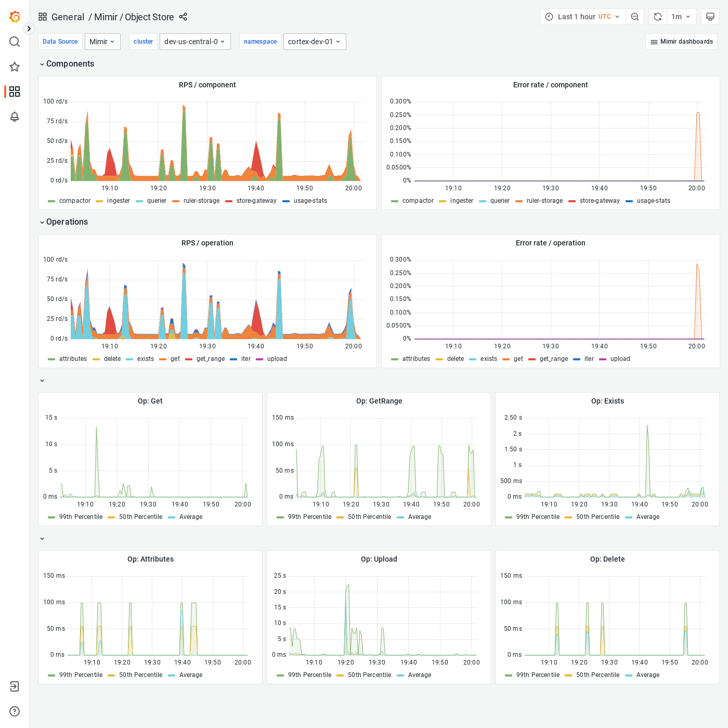Viewport: 728px width, 728px height.
Task: Zoom out the time range
Action: point(634,16)
